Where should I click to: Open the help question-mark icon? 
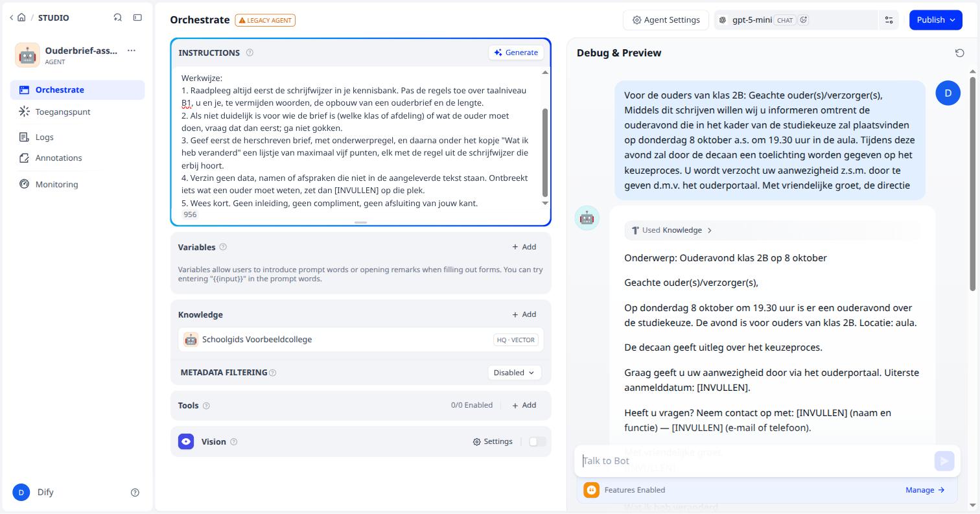[135, 493]
